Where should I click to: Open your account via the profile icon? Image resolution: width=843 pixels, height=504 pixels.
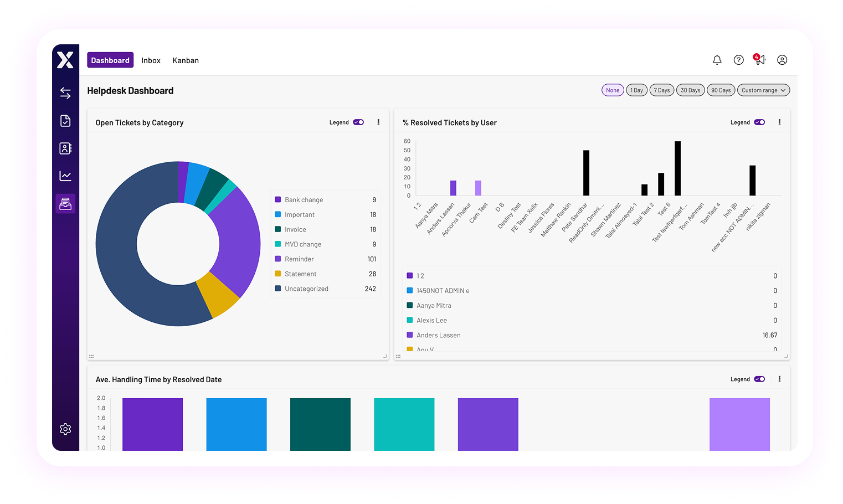click(x=782, y=60)
